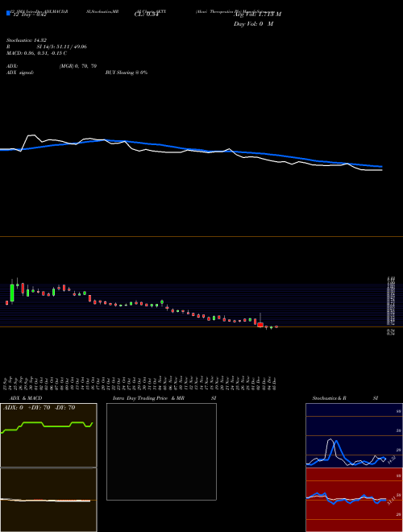
Task: Click the 'Stochastics & R' panel title
Action: pyautogui.click(x=330, y=398)
